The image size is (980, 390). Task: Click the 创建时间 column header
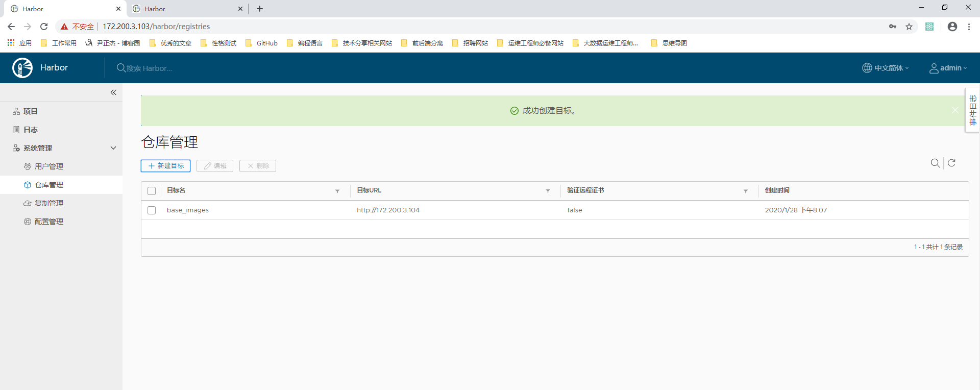(777, 190)
